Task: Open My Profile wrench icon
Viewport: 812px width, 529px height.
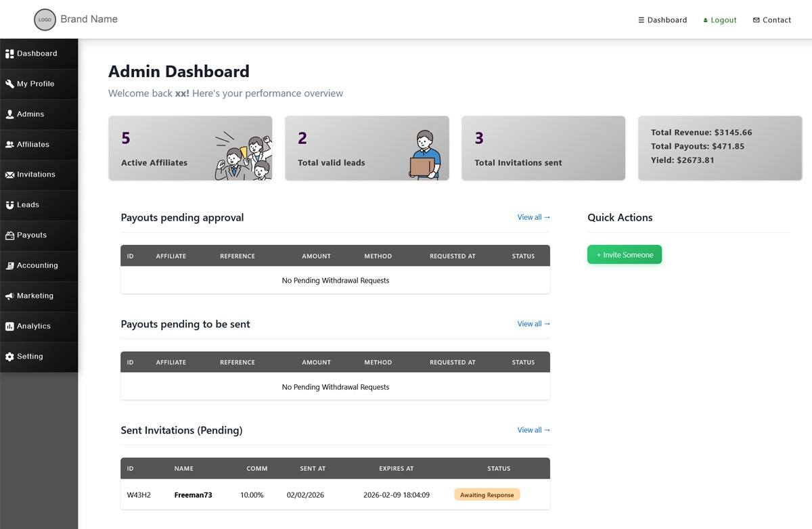Action: coord(9,83)
